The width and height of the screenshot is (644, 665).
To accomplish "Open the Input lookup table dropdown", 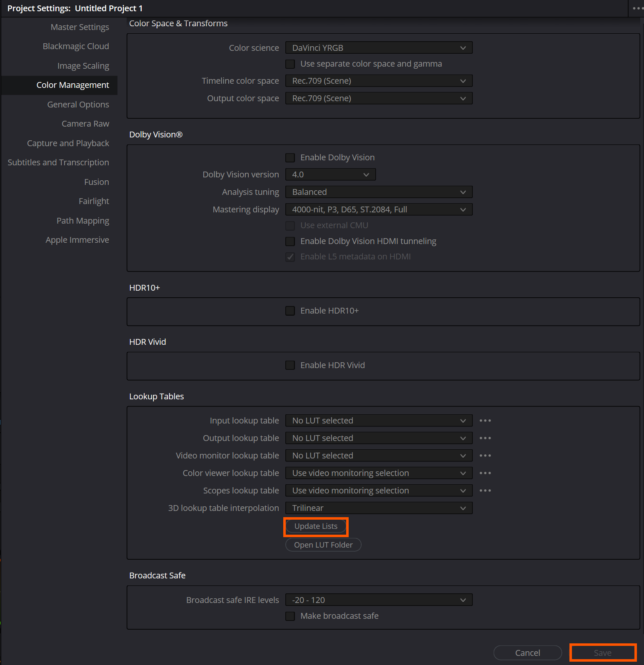I will pos(379,421).
